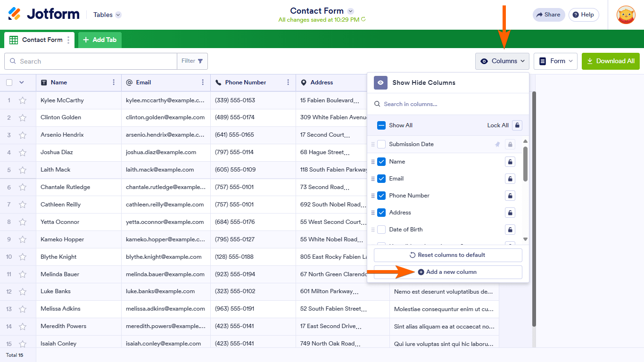Star Joshua Diaz's row
The image size is (644, 362).
(x=23, y=153)
